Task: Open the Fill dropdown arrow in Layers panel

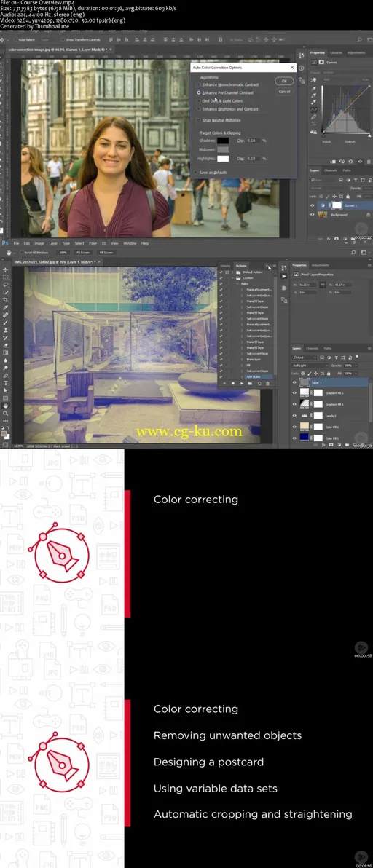Action: pos(356,374)
